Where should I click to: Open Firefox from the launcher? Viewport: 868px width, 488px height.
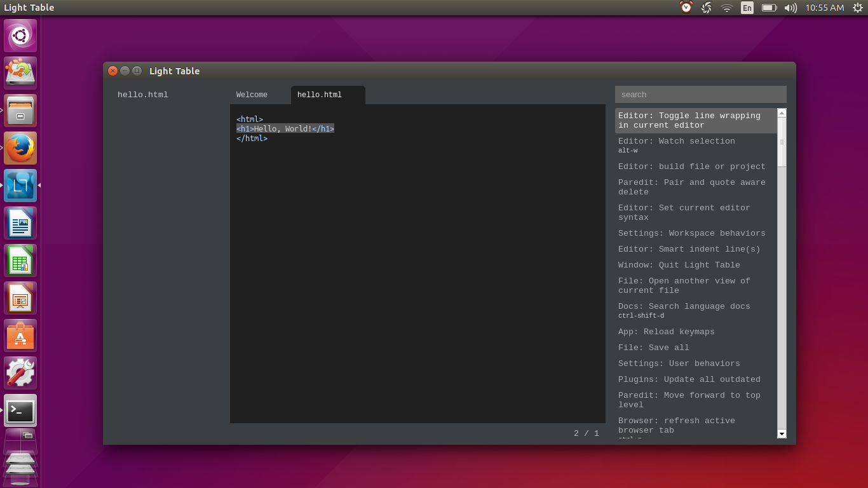click(x=20, y=148)
